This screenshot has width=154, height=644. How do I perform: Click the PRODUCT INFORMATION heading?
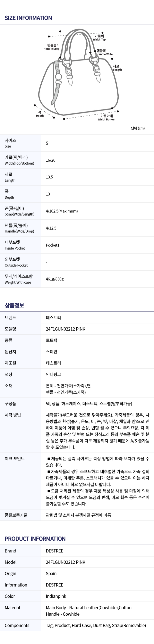point(35,538)
